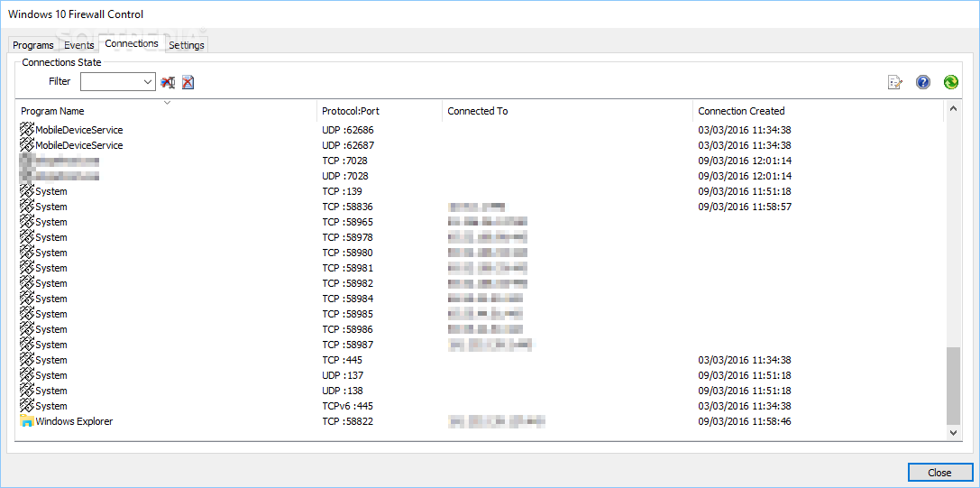Image resolution: width=980 pixels, height=488 pixels.
Task: Click the clear filter icon with red X
Action: (168, 82)
